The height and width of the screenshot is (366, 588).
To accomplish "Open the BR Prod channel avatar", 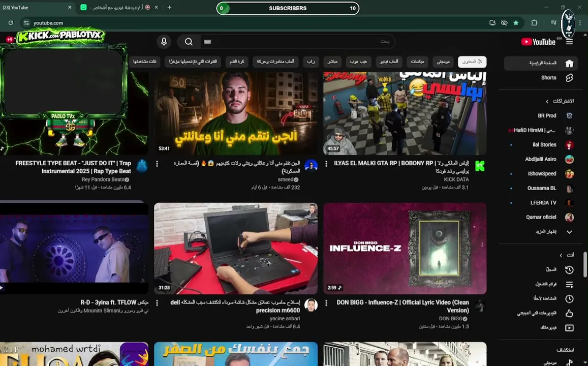I will point(569,116).
